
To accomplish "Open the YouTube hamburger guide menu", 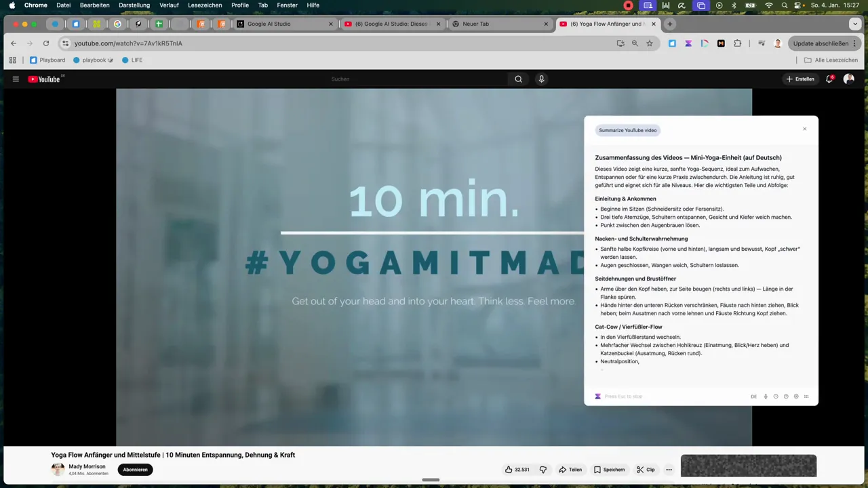I will tap(16, 79).
